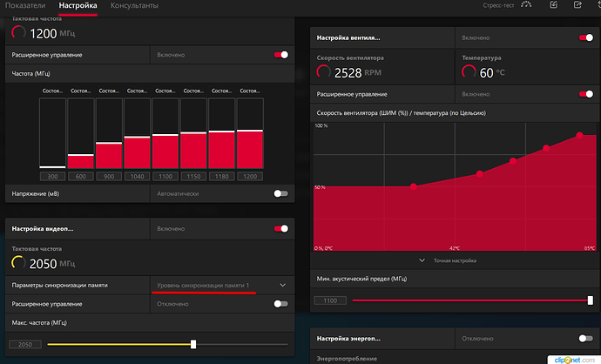Select the Настройка tab
The width and height of the screenshot is (601, 364).
(x=78, y=5)
